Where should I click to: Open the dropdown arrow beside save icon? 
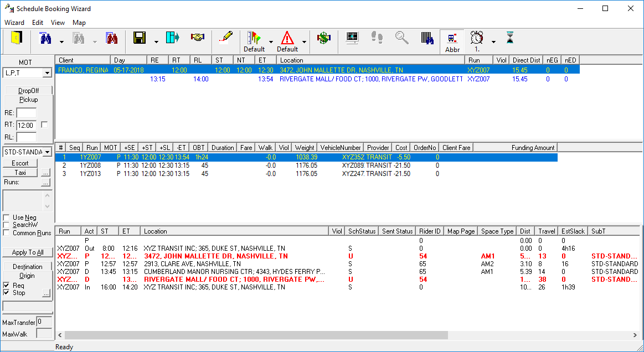(x=156, y=42)
